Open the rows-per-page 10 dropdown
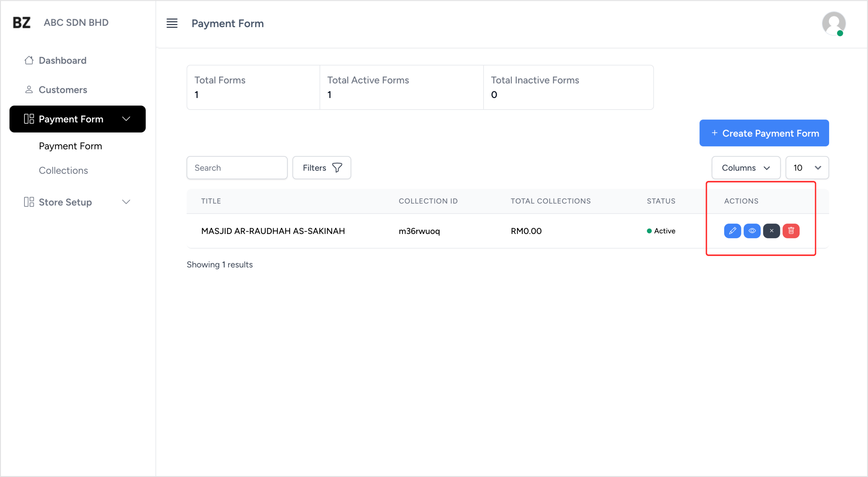 click(x=807, y=168)
